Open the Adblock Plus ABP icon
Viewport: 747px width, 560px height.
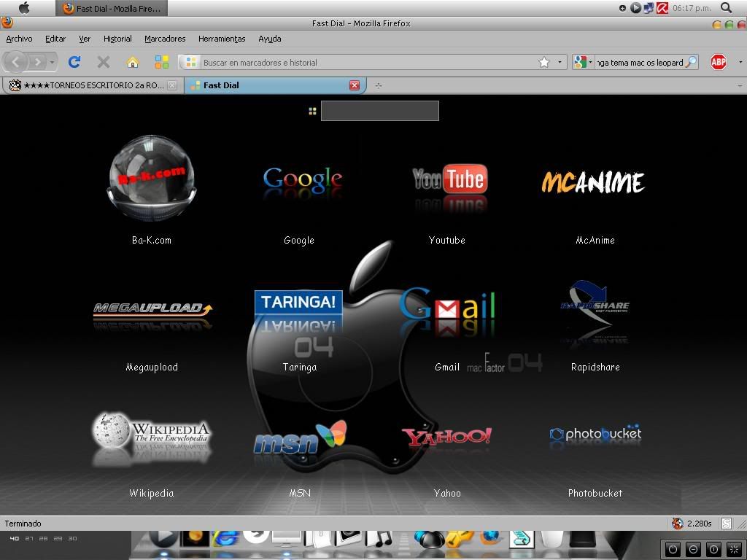pyautogui.click(x=719, y=62)
